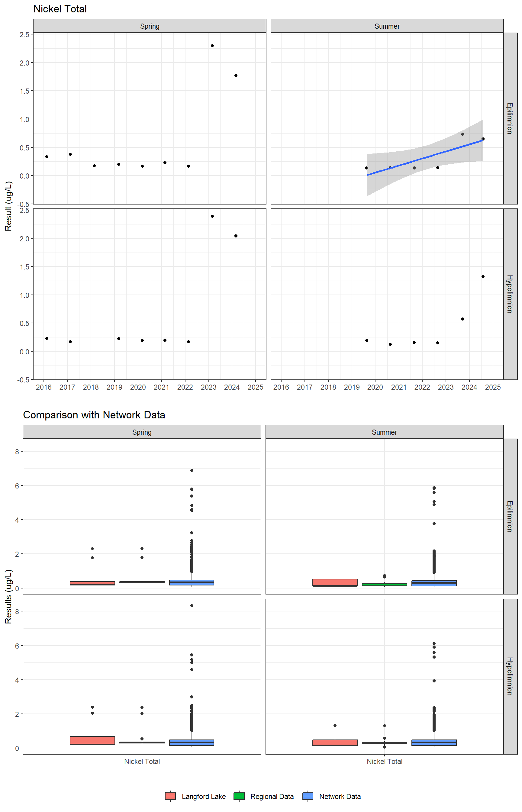The width and height of the screenshot is (522, 812).
Task: Click the Hypolimnion strip label of the trend chart
Action: [x=510, y=294]
